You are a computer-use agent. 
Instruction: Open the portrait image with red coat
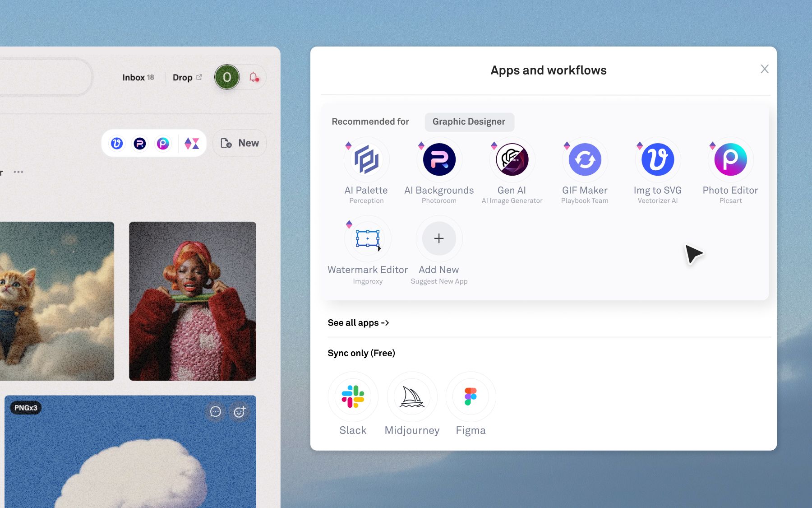click(193, 301)
